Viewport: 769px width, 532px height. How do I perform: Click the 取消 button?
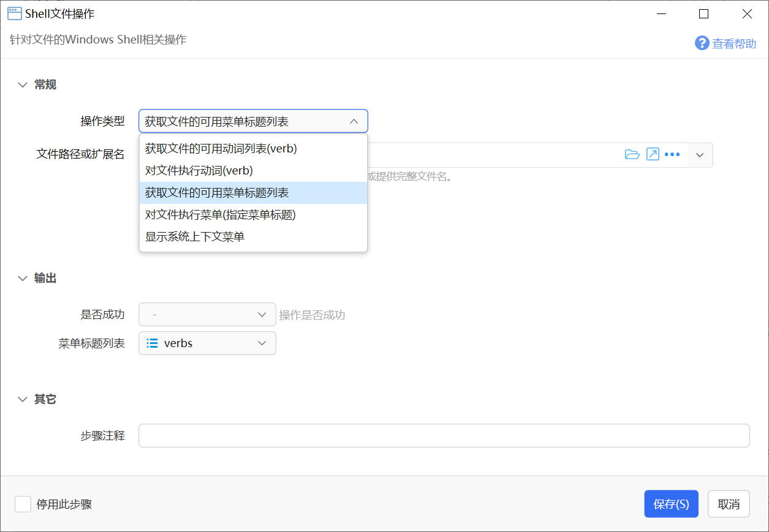click(x=729, y=504)
